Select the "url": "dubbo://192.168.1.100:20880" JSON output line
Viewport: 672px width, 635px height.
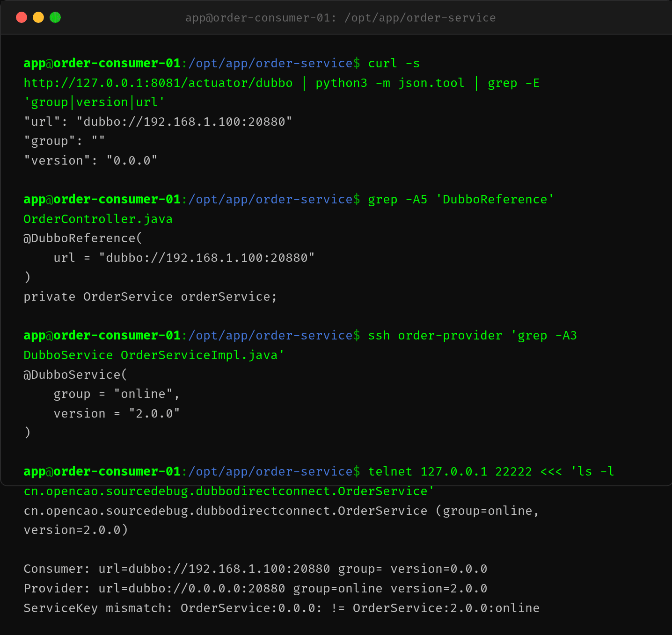[x=158, y=122]
